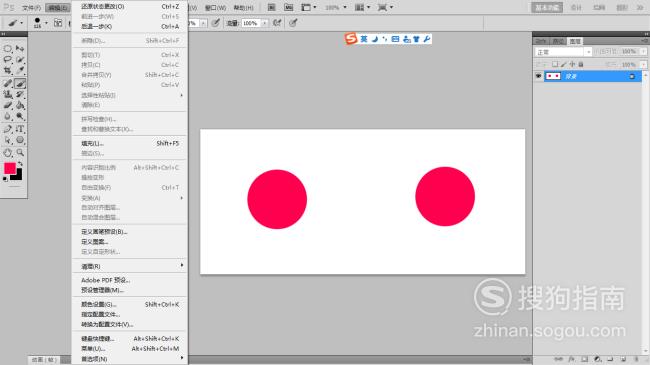Open Sogou soft keyboard icon
650x365 pixels.
coord(395,39)
